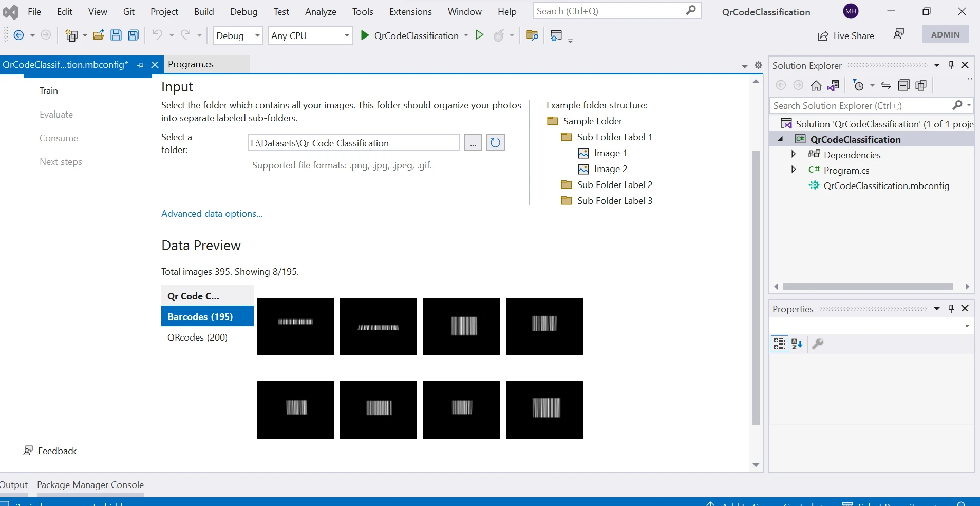Click the refresh folder icon button
The image size is (980, 506).
[495, 143]
